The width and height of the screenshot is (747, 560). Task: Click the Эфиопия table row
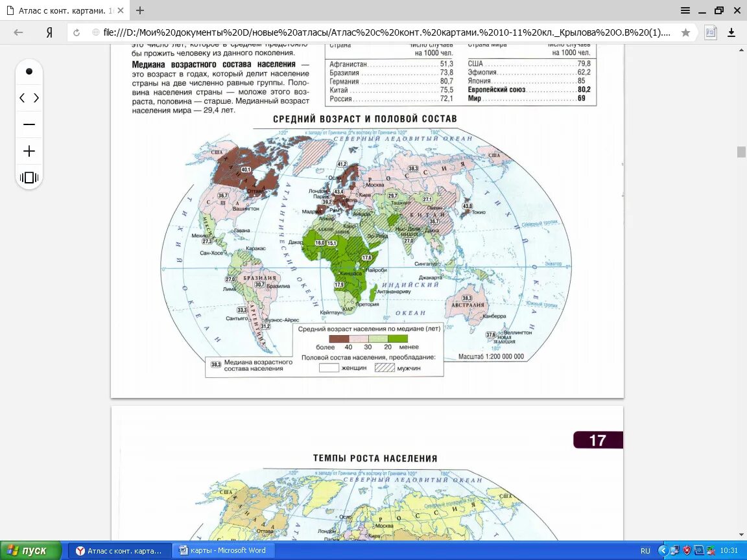pyautogui.click(x=529, y=73)
